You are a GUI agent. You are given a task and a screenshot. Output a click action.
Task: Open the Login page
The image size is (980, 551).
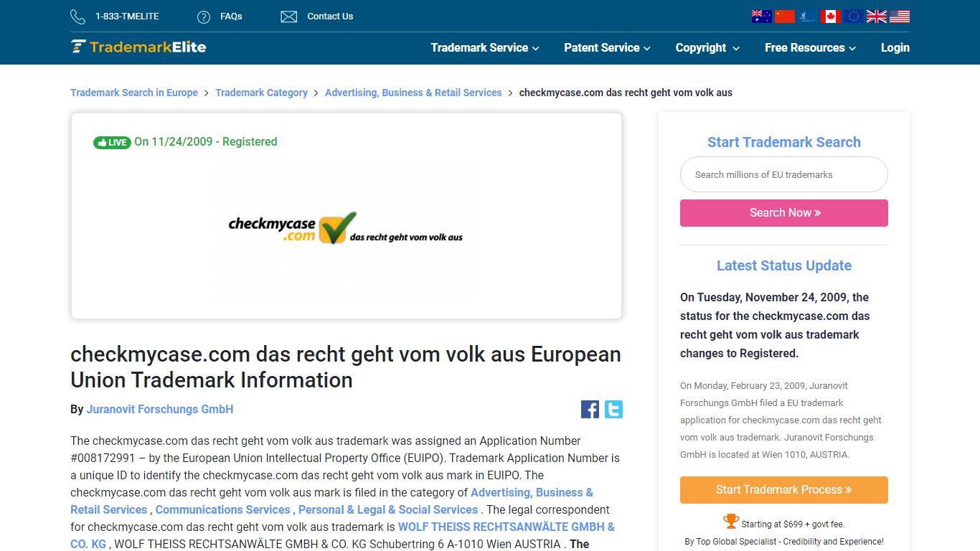895,47
